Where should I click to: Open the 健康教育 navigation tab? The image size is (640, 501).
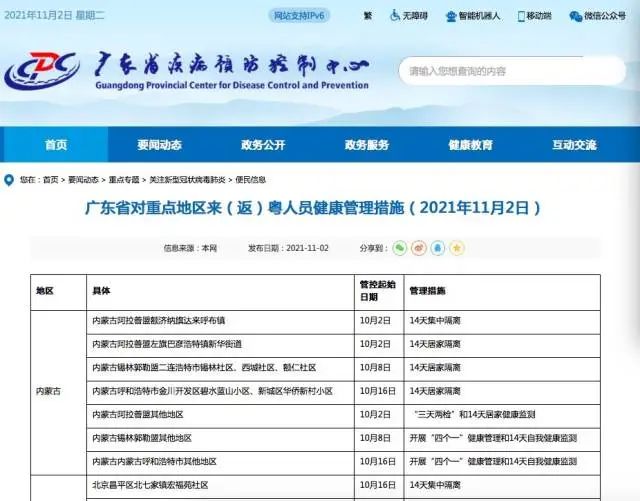pyautogui.click(x=471, y=145)
